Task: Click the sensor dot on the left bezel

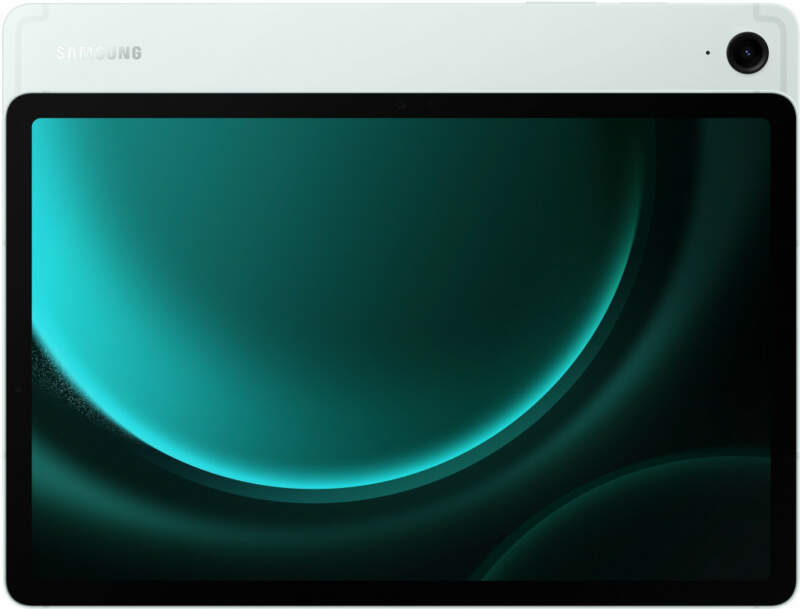Action: pos(18,386)
